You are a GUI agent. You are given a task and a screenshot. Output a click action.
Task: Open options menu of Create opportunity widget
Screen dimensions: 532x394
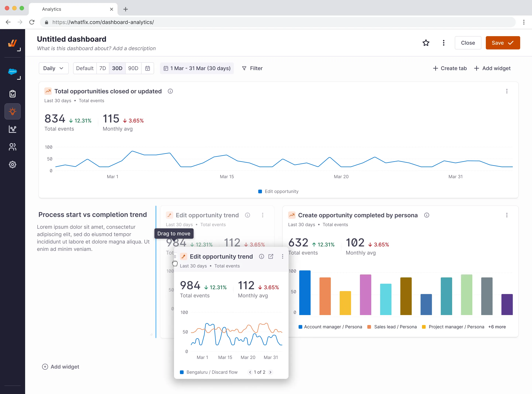[507, 215]
